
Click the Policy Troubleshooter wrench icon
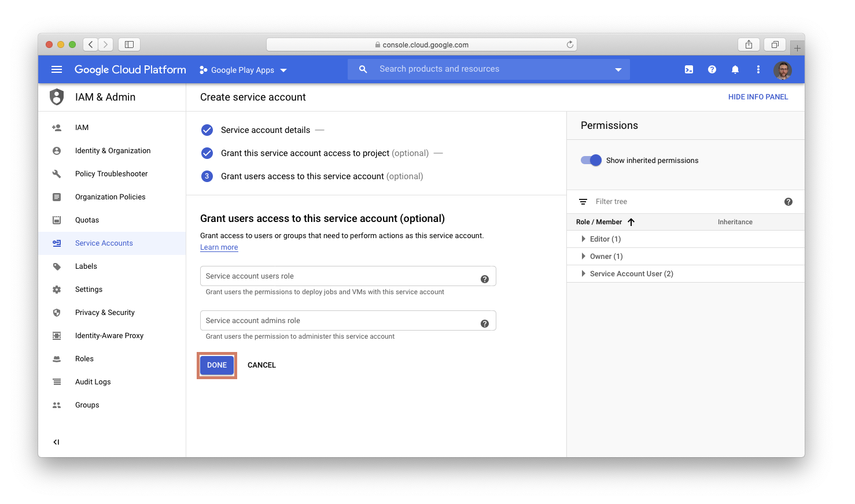[57, 174]
